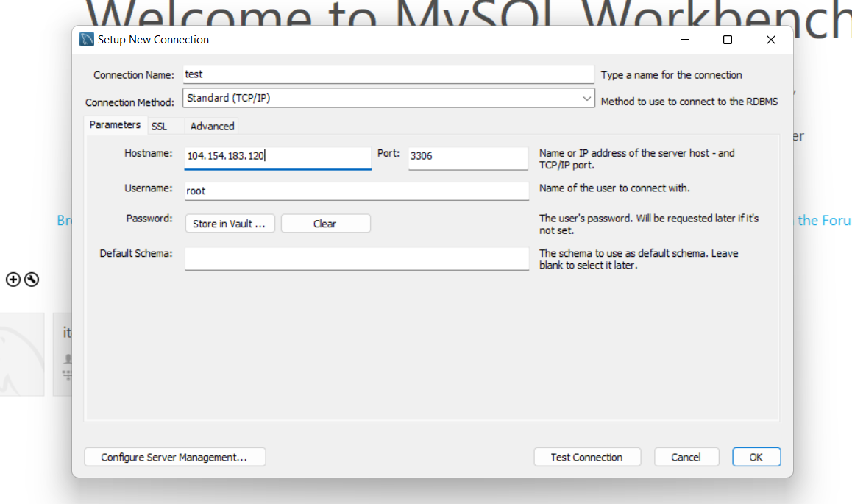Click into the Hostname field
The width and height of the screenshot is (852, 504).
(277, 157)
